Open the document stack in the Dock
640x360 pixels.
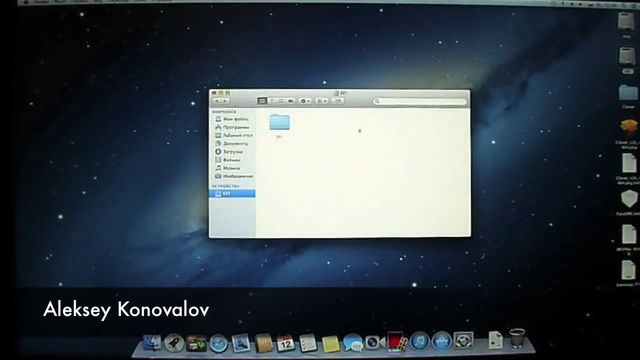496,340
